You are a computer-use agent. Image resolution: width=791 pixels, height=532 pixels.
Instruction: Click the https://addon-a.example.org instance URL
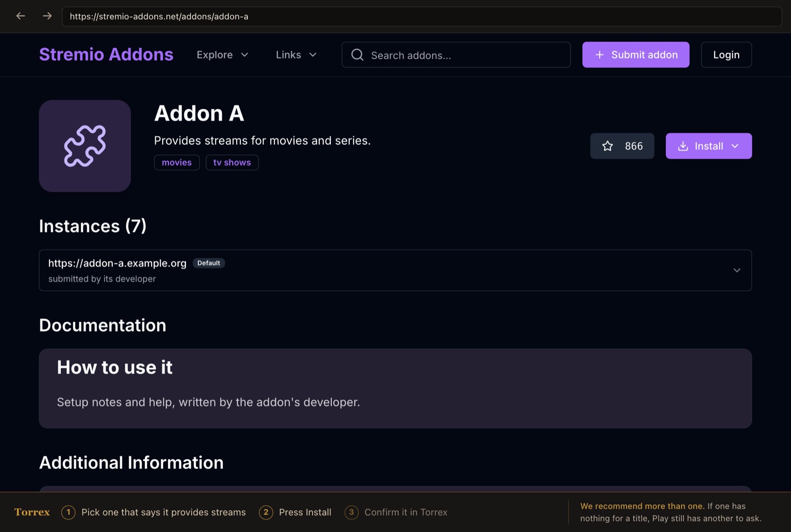point(117,263)
